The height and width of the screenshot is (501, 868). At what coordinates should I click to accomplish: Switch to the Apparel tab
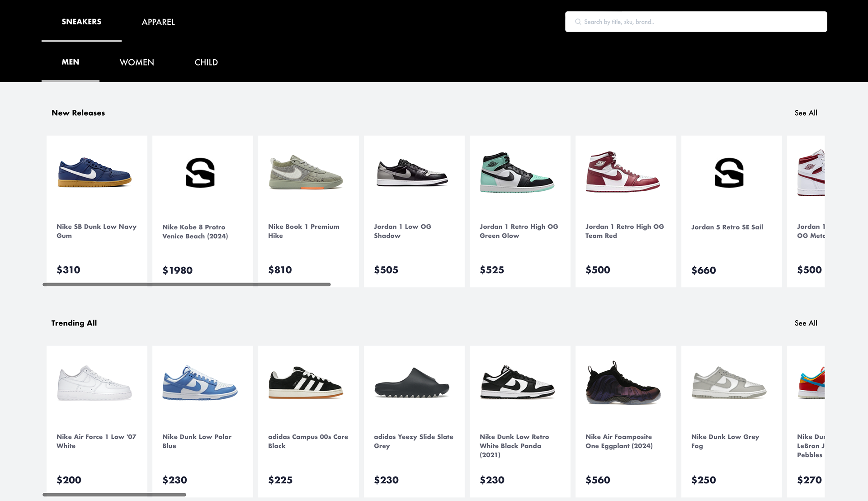[x=158, y=22]
